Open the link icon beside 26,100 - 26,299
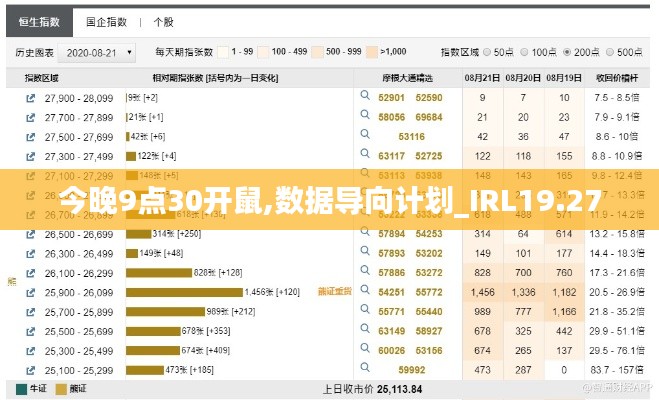The image size is (659, 400). click(x=31, y=272)
